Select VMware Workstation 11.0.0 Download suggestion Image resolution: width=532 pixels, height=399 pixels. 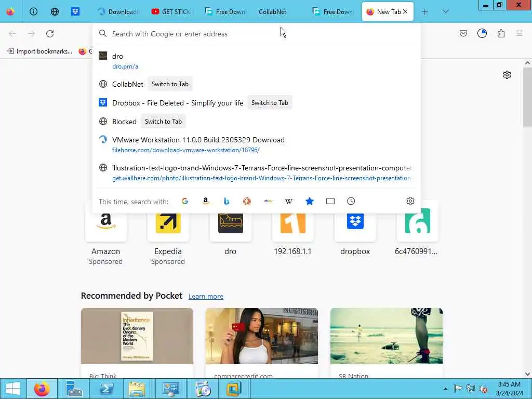(256, 145)
